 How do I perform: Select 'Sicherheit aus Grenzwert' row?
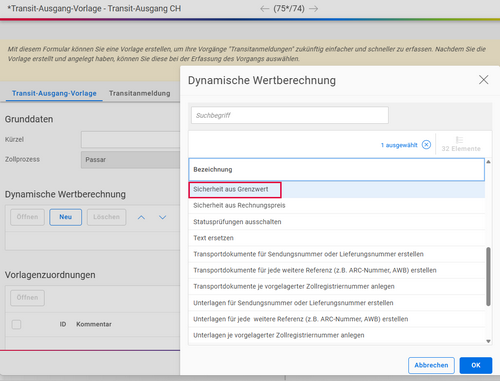(337, 189)
